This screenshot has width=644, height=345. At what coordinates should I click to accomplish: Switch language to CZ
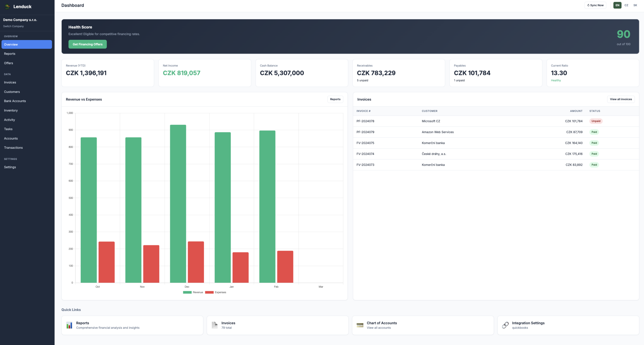[626, 5]
